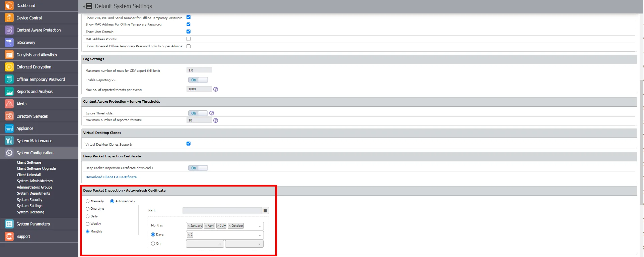The height and width of the screenshot is (257, 644).
Task: Remove April from Months
Action: coord(206,226)
